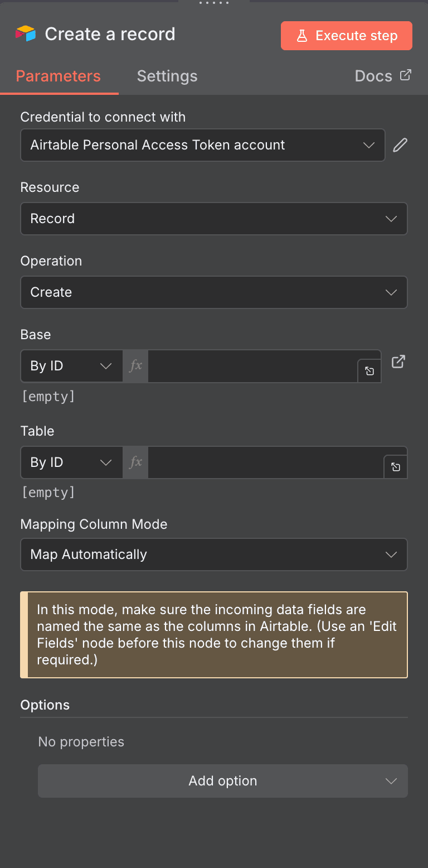Click the Execute step button
The image size is (428, 868).
(x=346, y=35)
